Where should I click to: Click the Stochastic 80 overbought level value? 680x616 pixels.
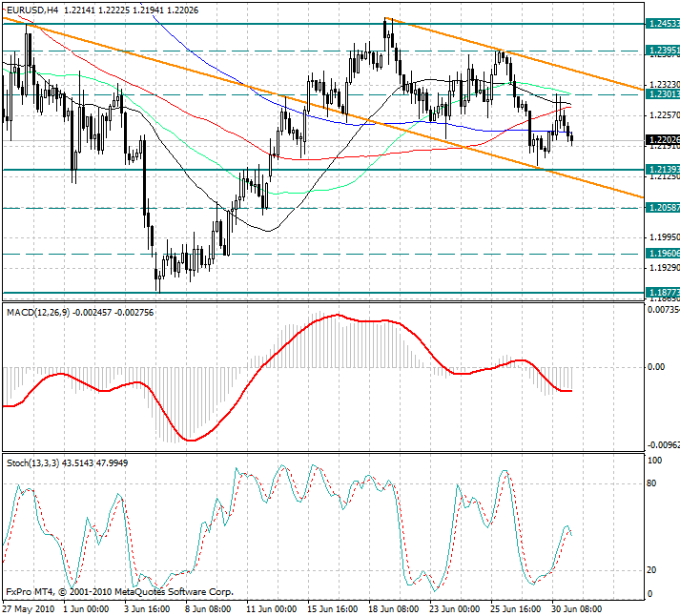coord(651,483)
